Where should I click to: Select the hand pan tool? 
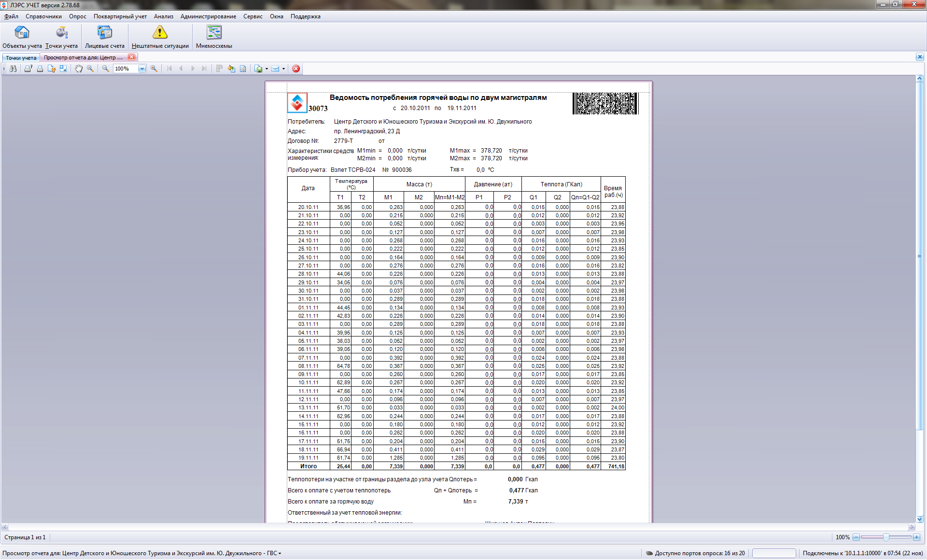tap(79, 69)
